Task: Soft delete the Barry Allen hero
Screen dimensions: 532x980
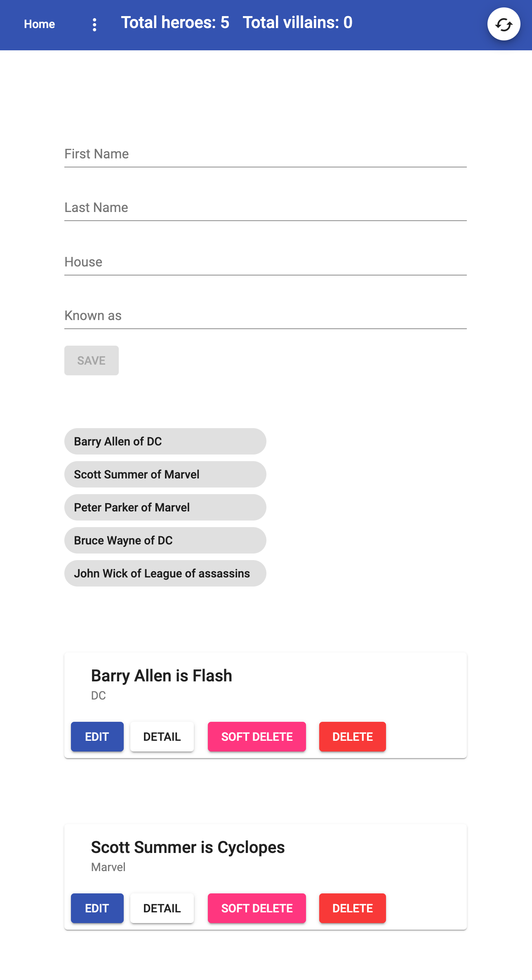Action: pyautogui.click(x=257, y=737)
